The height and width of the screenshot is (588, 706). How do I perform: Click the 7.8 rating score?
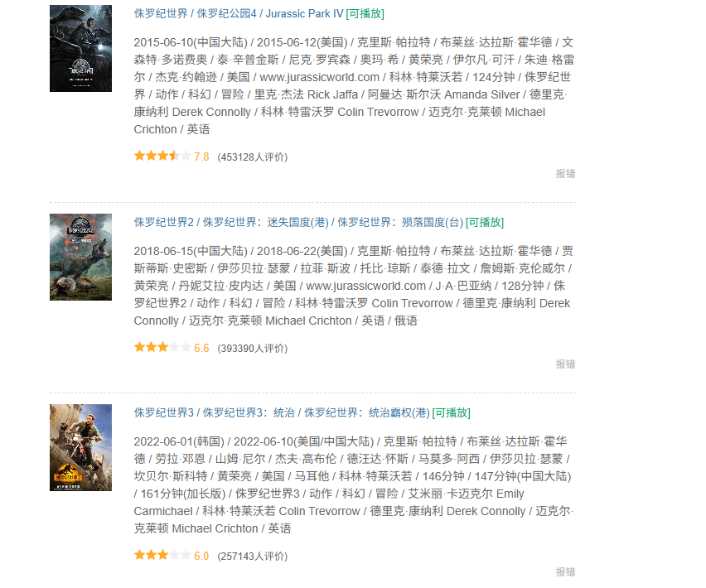tap(201, 157)
